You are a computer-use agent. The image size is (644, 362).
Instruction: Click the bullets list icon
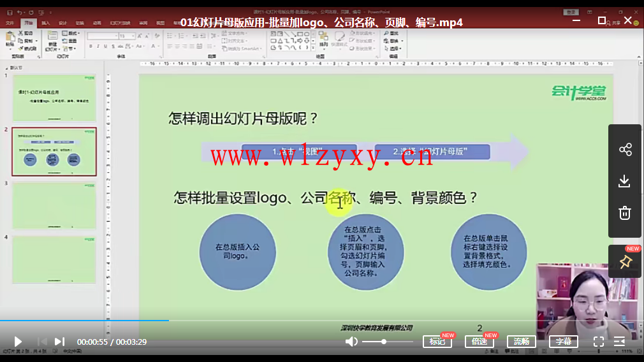pyautogui.click(x=170, y=36)
